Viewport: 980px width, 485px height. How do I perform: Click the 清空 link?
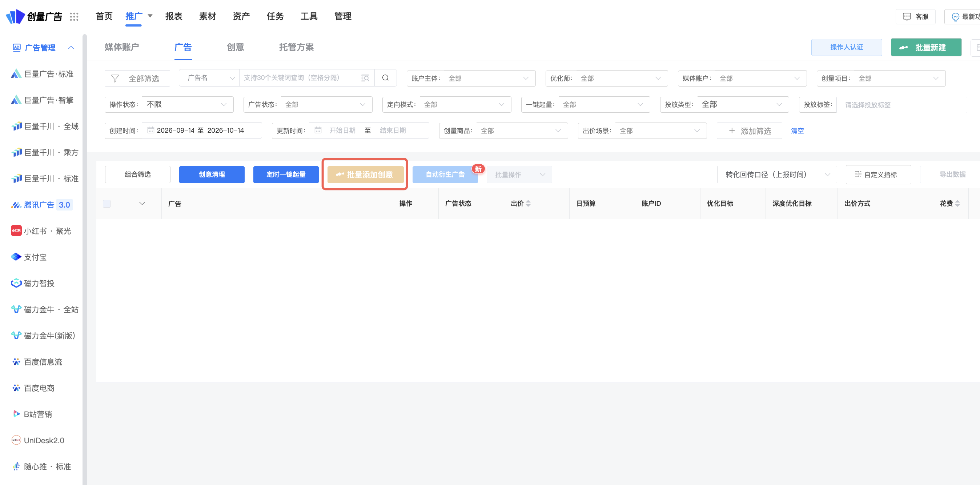coord(798,131)
